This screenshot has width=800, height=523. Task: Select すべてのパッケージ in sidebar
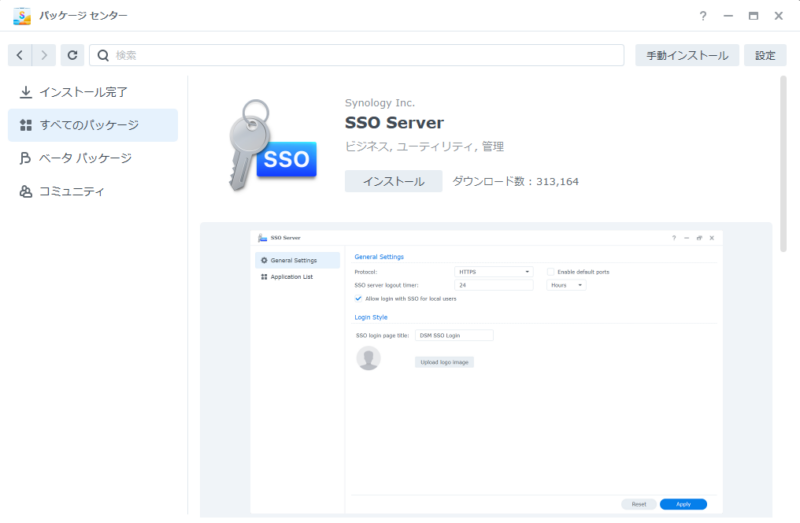[x=93, y=125]
